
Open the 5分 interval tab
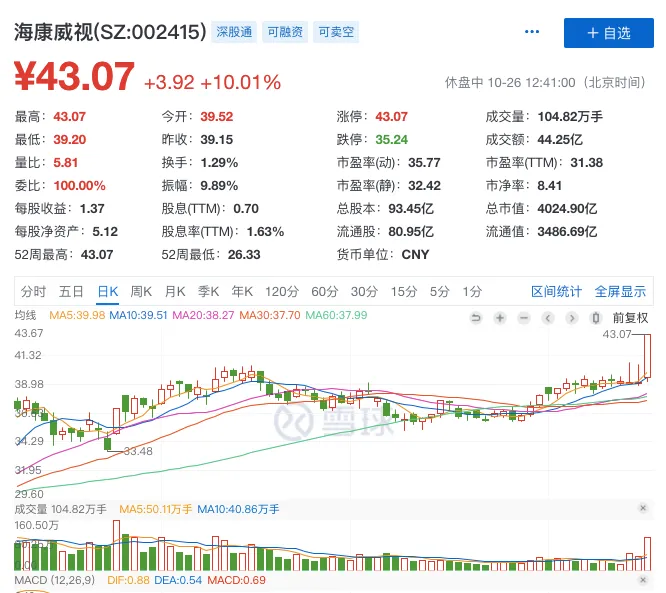[440, 292]
